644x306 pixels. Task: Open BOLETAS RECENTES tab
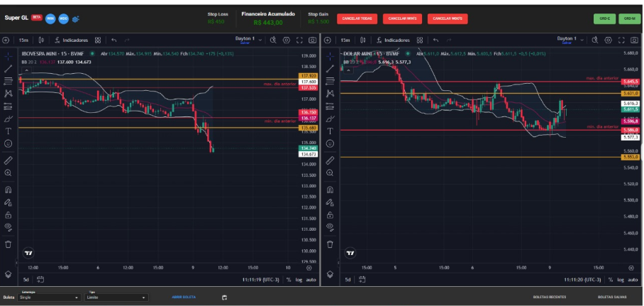click(549, 297)
